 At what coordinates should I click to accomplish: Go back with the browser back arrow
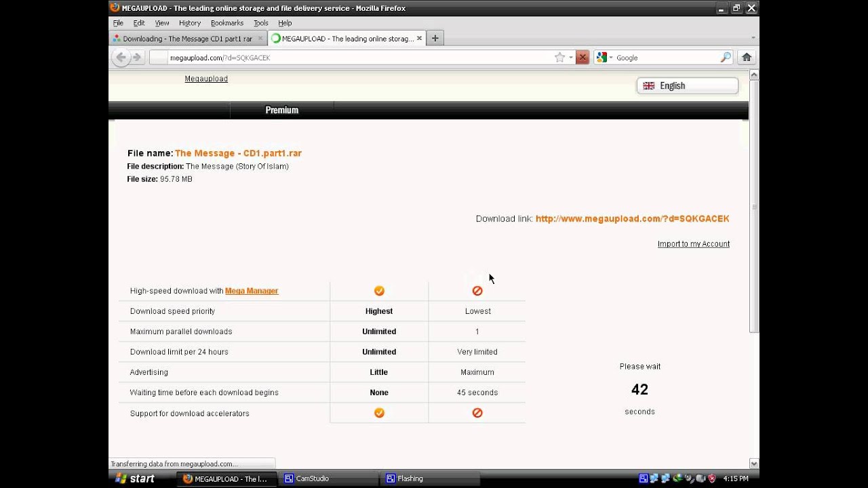click(121, 58)
